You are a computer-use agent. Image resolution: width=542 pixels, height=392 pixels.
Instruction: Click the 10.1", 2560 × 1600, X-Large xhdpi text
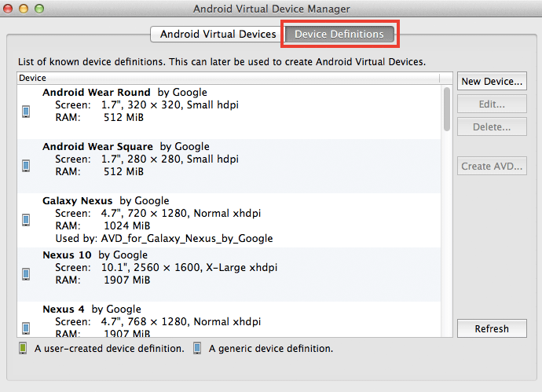point(189,268)
